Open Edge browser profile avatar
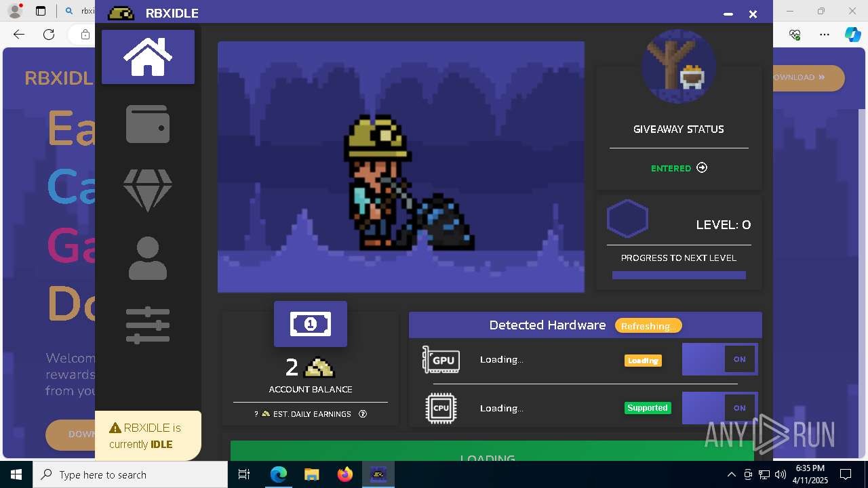The height and width of the screenshot is (488, 868). 15,11
